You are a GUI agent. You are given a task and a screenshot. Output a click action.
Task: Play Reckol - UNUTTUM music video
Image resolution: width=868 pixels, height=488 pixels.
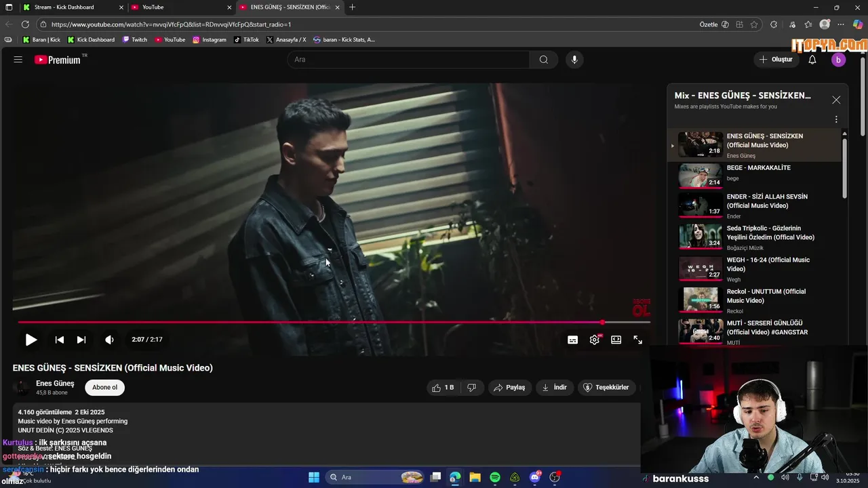(x=754, y=301)
